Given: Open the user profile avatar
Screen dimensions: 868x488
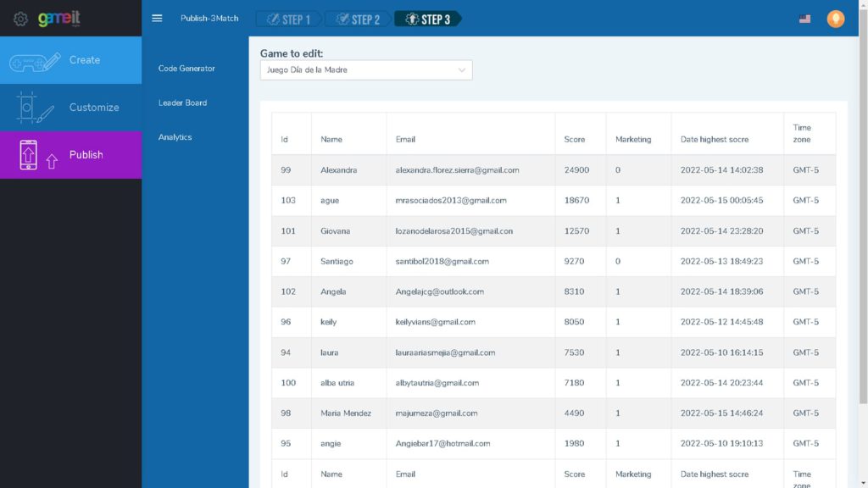Looking at the screenshot, I should tap(836, 19).
